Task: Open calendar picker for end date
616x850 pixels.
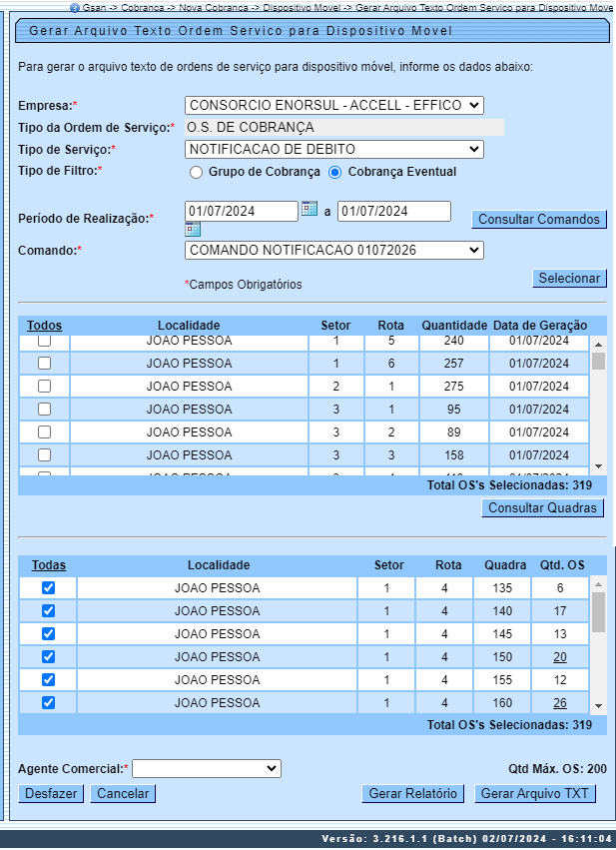Action: [x=193, y=231]
